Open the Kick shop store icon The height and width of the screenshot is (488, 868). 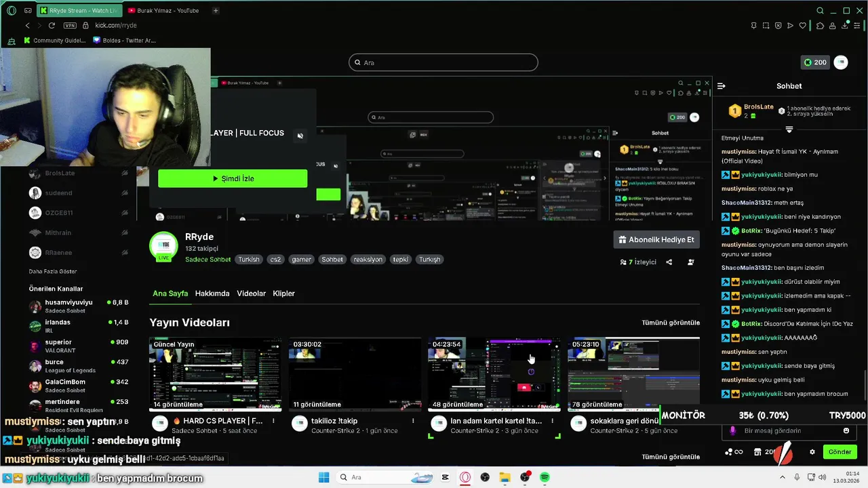(x=757, y=452)
